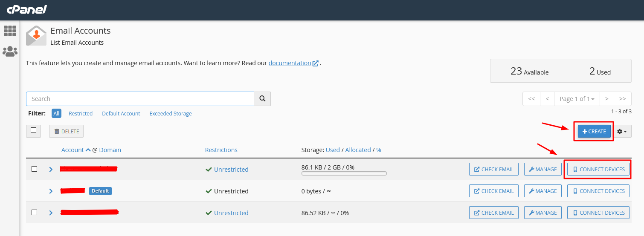Click the magnifying glass search button

262,99
